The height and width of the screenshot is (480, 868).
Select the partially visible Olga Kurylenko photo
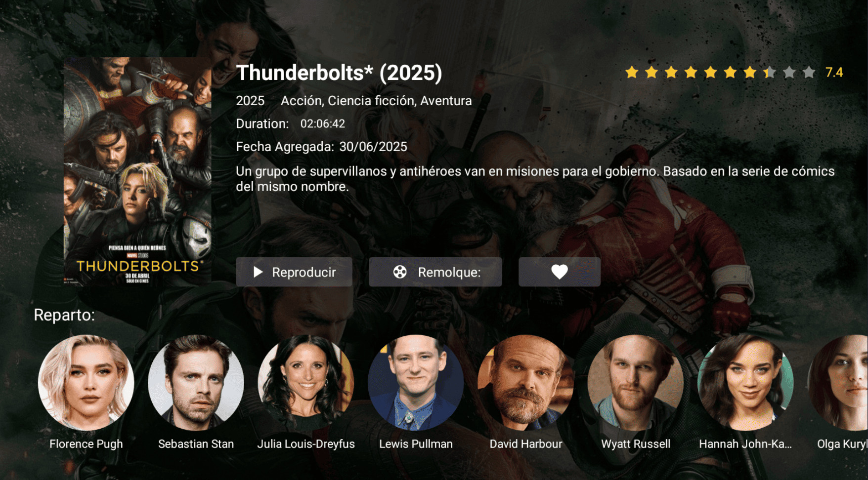click(838, 383)
